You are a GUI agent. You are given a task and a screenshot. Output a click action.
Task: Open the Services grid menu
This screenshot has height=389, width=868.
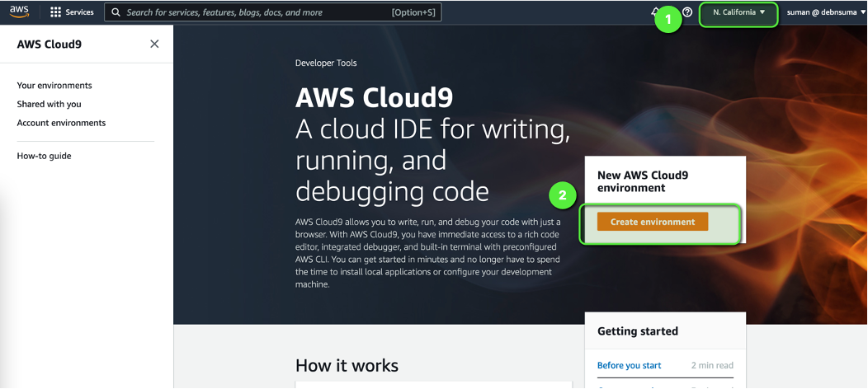coord(55,12)
